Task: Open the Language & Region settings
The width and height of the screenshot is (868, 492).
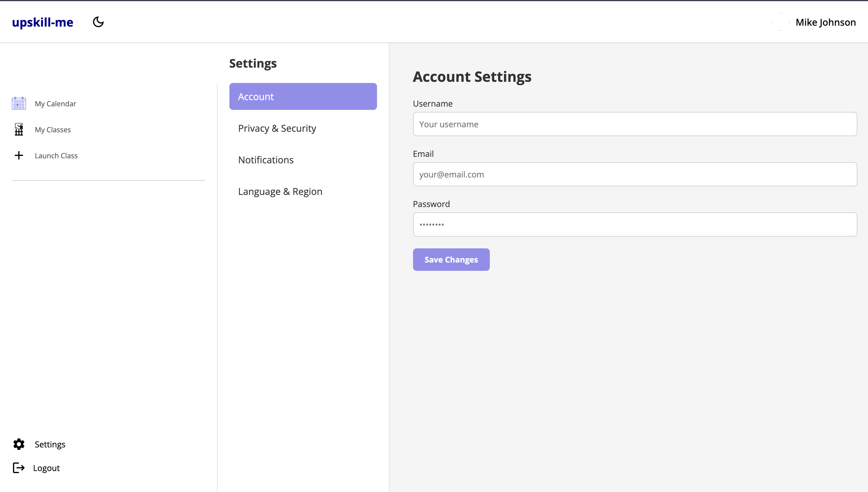Action: 280,192
